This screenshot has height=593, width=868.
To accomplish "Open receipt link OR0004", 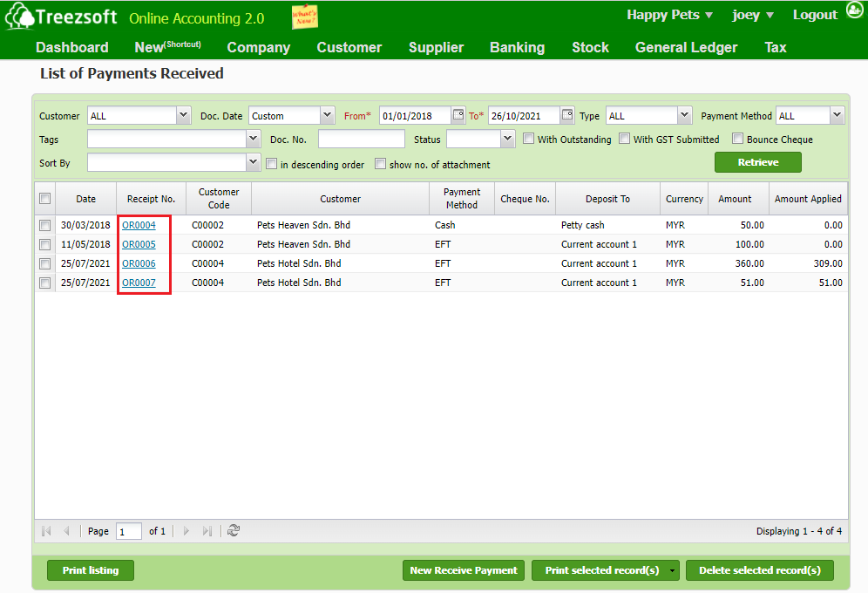I will pyautogui.click(x=139, y=225).
